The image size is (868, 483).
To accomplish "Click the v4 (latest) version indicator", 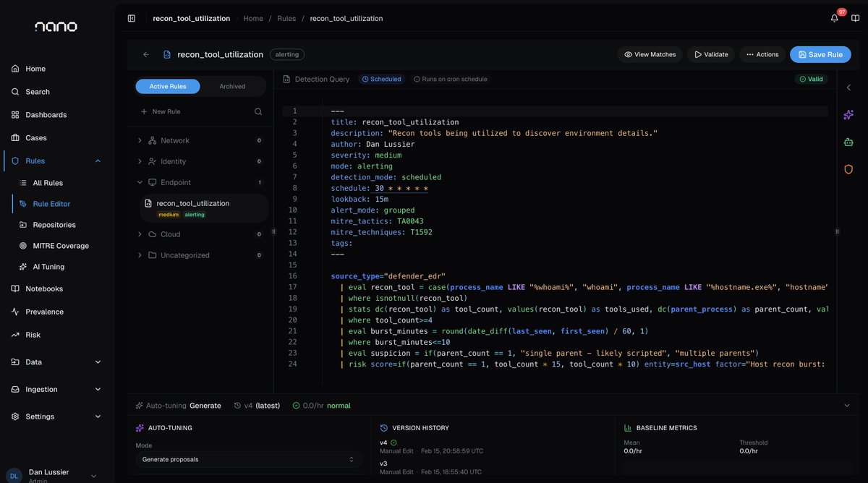I will (257, 406).
